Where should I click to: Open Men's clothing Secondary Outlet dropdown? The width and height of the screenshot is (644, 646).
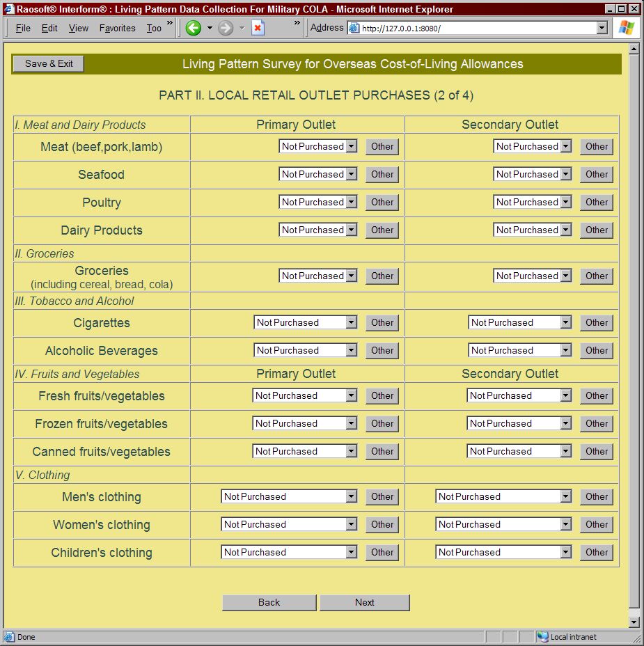click(503, 496)
